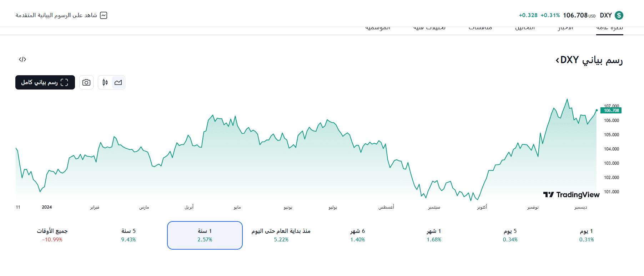Click the 'فبراير' month label on axis
Screen dimensions: 644x276
[x=95, y=207]
